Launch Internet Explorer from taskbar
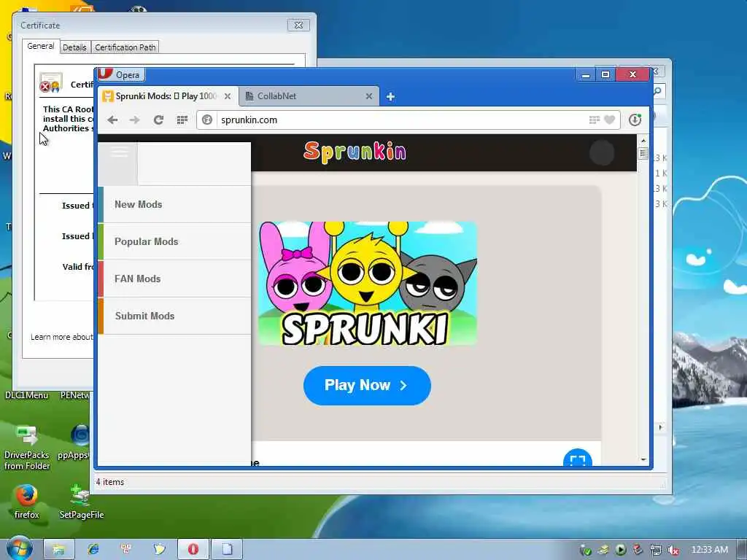The width and height of the screenshot is (747, 560). [x=93, y=549]
